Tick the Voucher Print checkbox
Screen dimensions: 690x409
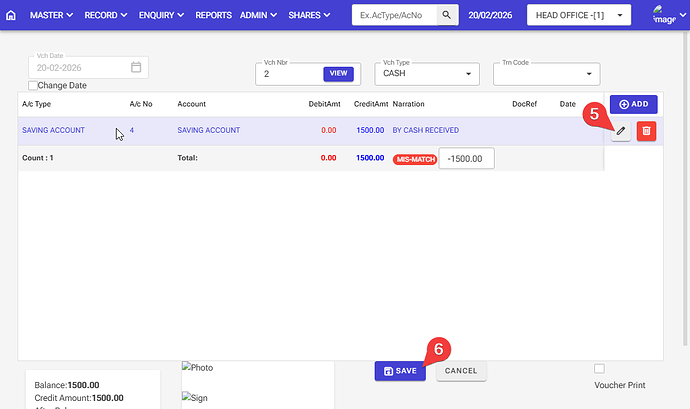[599, 368]
